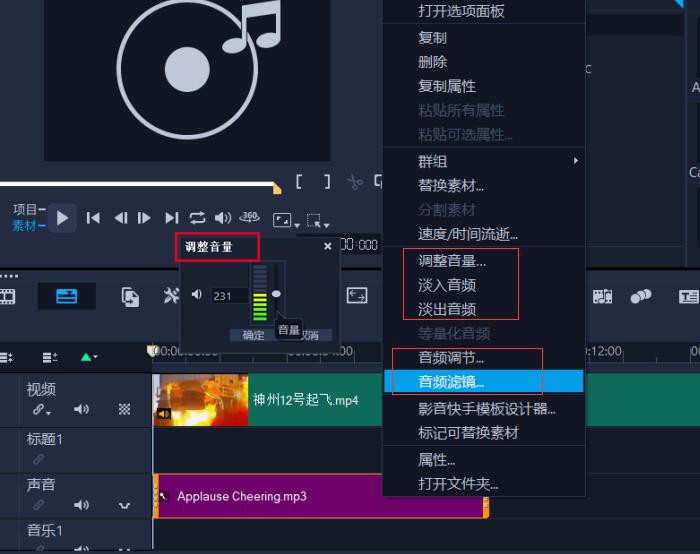Screen dimensions: 700x554
Task: Play the preview
Action: [x=62, y=218]
